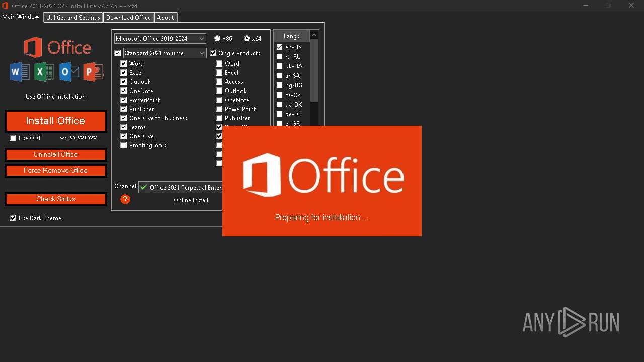644x362 pixels.
Task: Uncheck Outlook in the suite list
Action: click(124, 82)
